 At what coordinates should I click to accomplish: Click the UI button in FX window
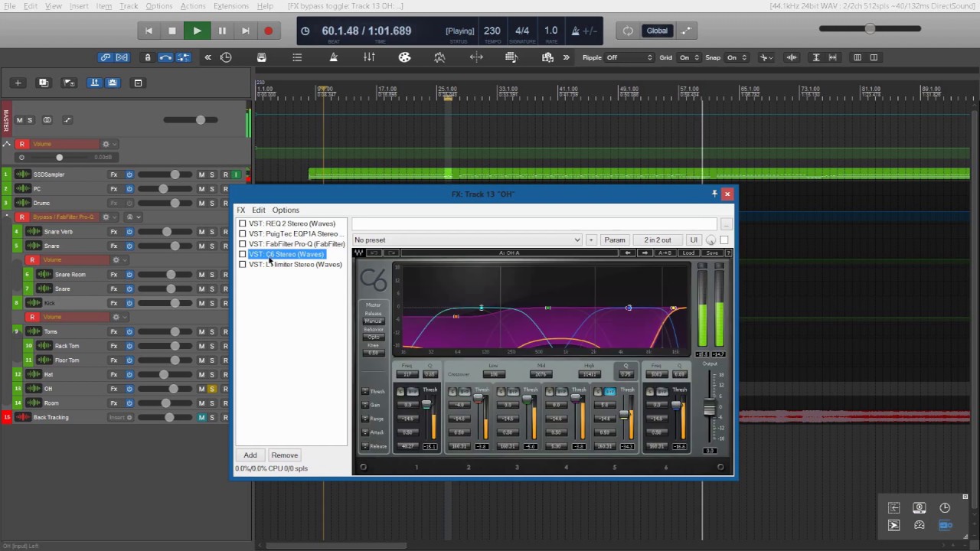694,240
